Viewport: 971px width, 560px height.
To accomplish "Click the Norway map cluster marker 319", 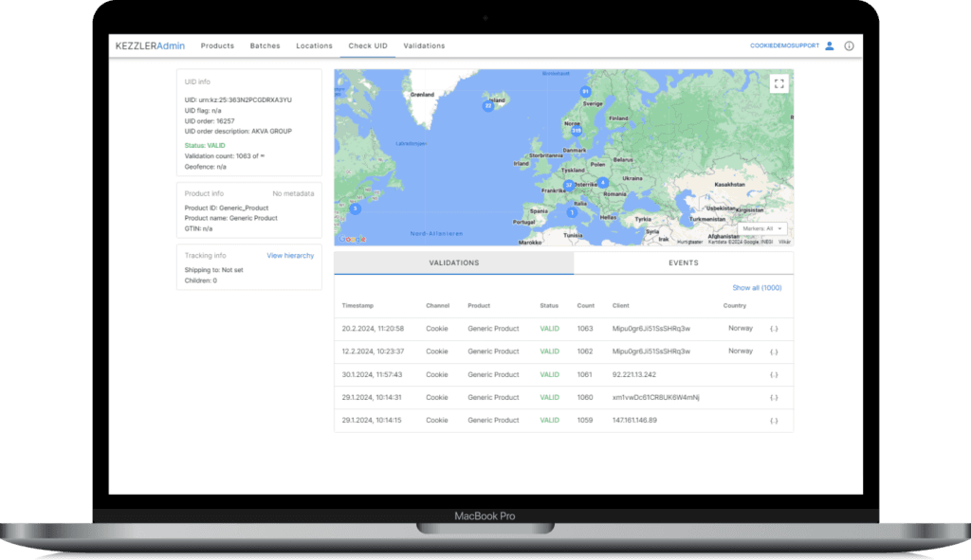I will click(x=577, y=131).
